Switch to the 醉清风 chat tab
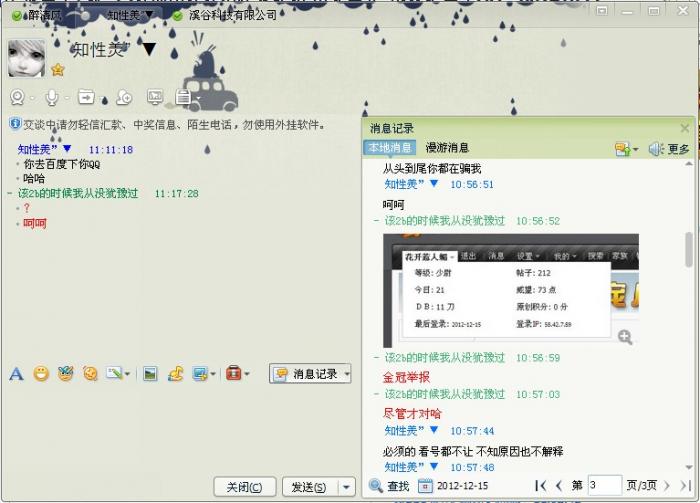The image size is (700, 503). coord(38,16)
